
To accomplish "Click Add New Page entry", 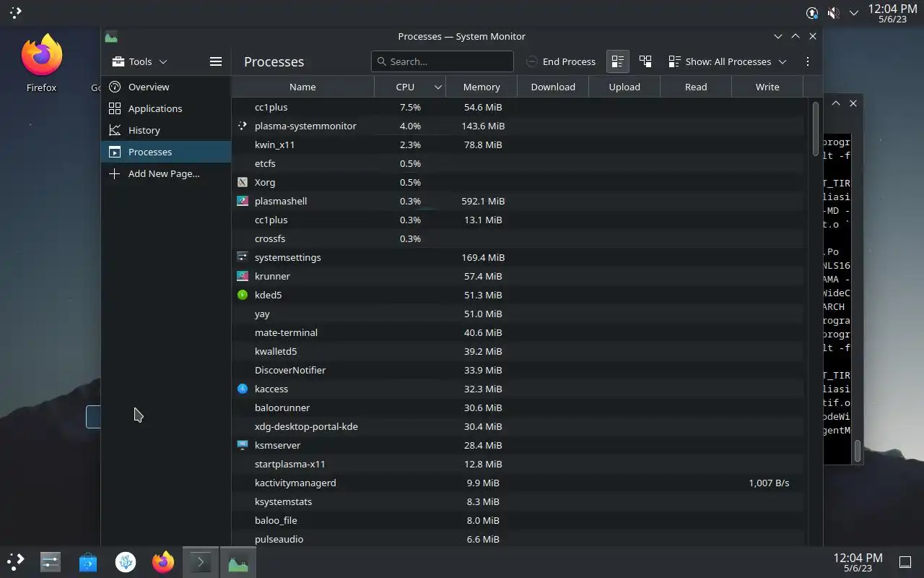I will pyautogui.click(x=166, y=173).
